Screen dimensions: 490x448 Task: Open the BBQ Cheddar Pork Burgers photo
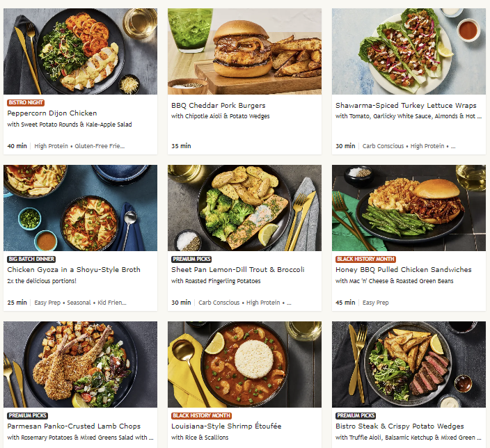pyautogui.click(x=244, y=51)
